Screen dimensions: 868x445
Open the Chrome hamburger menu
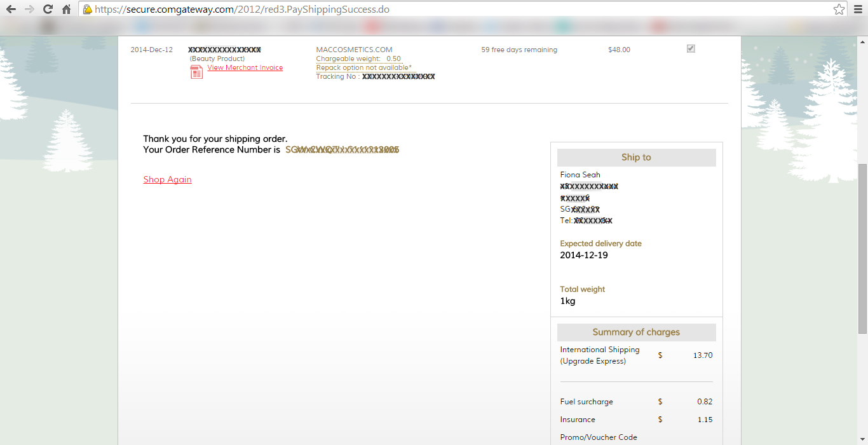[858, 10]
